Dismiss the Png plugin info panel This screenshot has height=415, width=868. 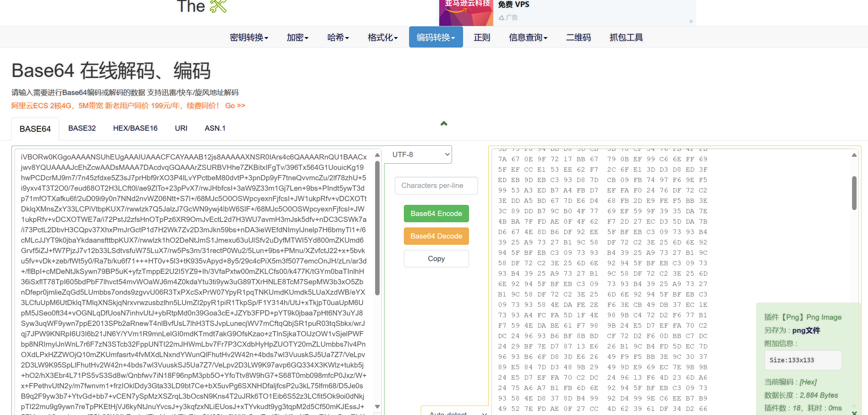[x=854, y=412]
